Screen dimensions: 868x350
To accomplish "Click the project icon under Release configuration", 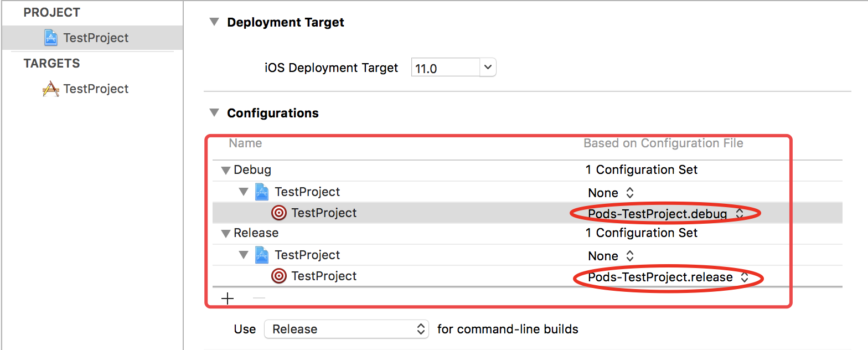I will [x=262, y=255].
